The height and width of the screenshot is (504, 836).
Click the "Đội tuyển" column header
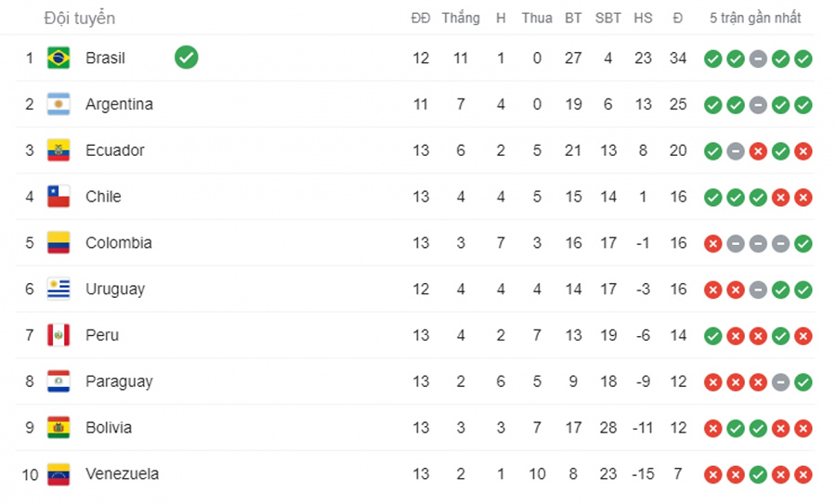[80, 19]
